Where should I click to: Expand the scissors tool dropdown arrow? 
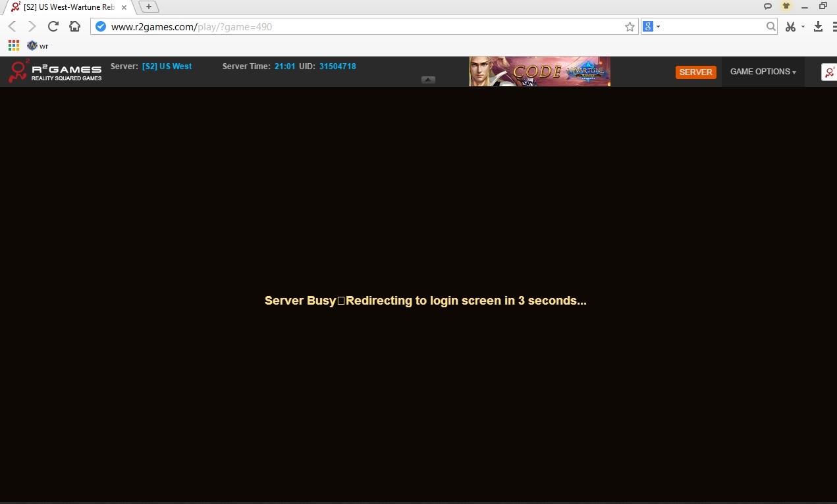click(x=803, y=27)
